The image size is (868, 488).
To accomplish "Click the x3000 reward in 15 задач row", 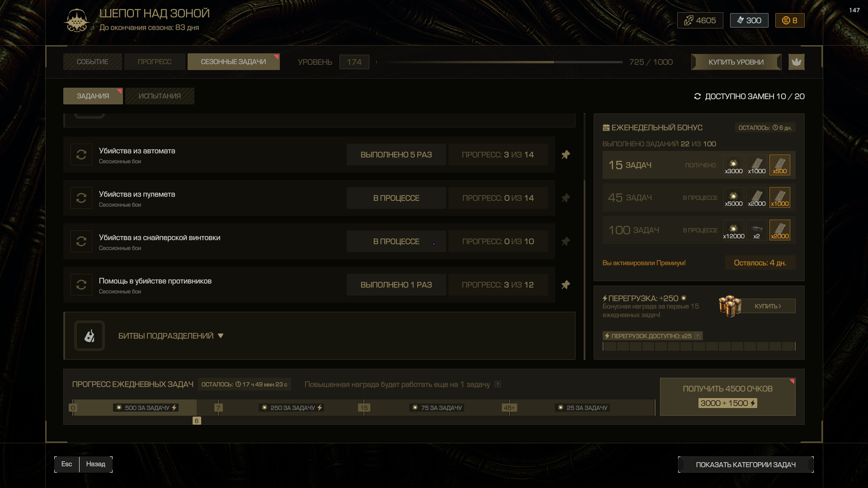I will [x=734, y=165].
